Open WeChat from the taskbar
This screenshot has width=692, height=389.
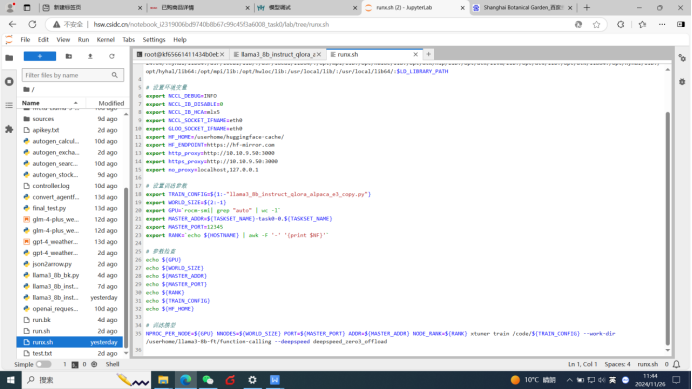(208, 380)
